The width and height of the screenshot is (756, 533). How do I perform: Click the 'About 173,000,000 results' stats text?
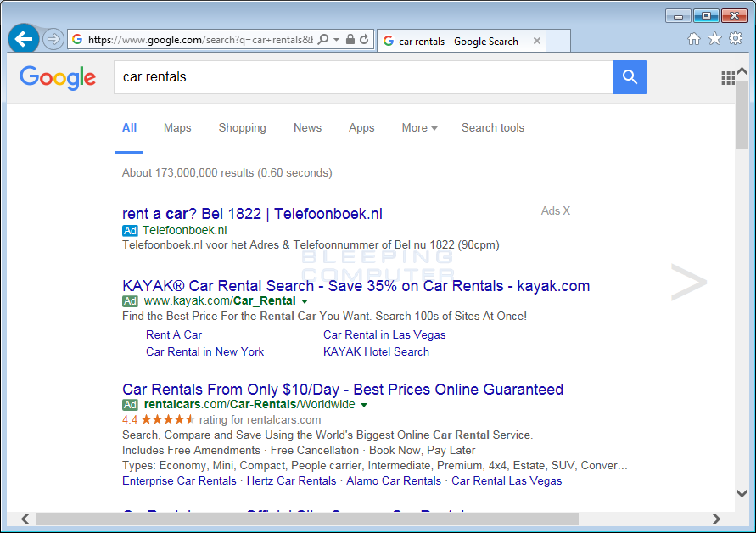click(227, 172)
